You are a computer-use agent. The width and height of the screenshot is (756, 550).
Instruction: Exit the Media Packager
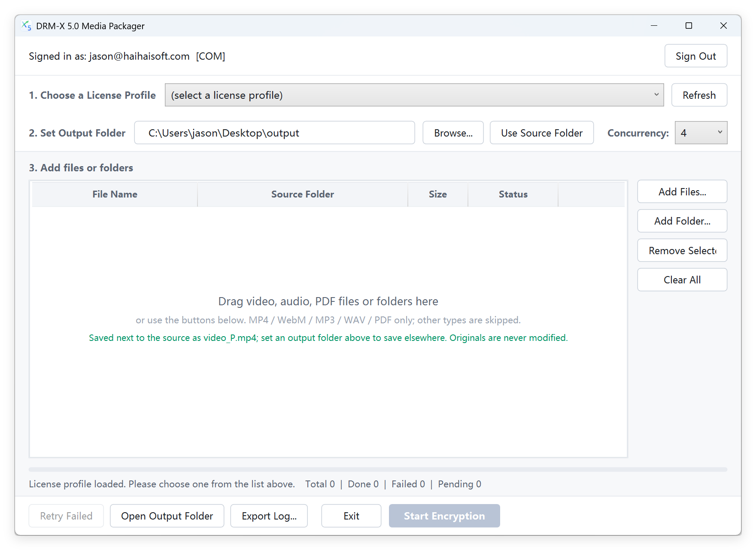(x=351, y=516)
